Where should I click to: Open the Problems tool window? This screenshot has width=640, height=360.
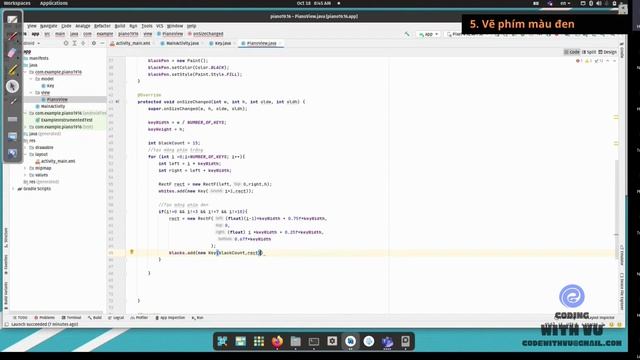(x=44, y=318)
